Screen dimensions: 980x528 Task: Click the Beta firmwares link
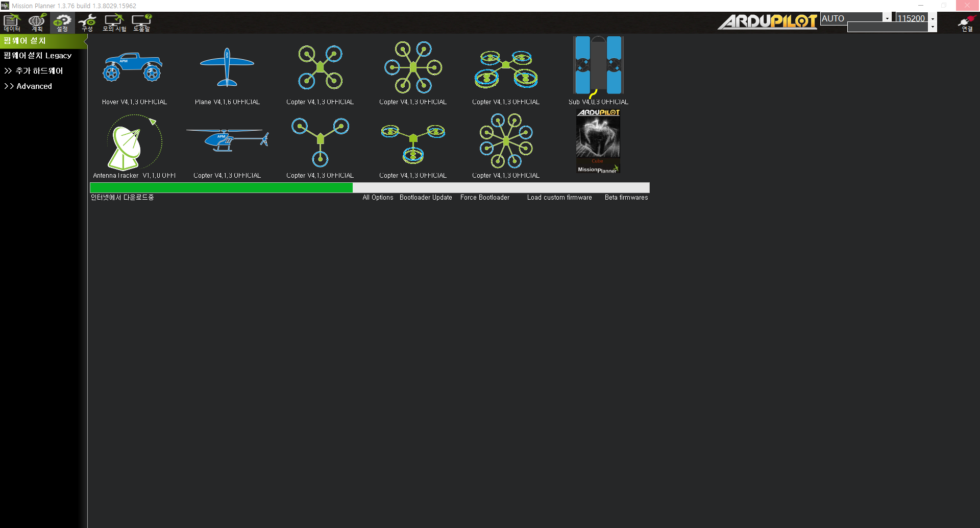click(626, 198)
